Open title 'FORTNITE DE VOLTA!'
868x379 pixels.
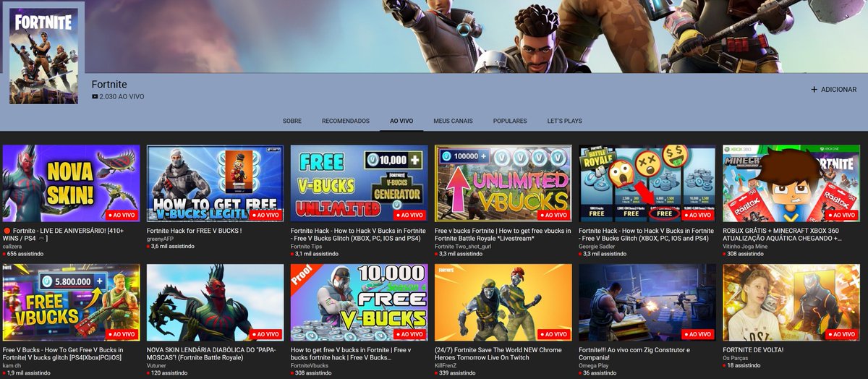pos(754,349)
